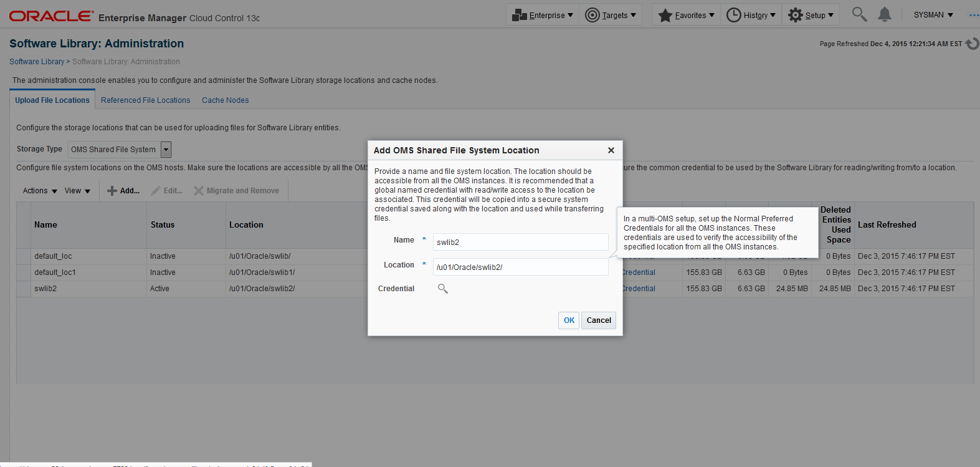Image resolution: width=980 pixels, height=467 pixels.
Task: Click the /u01/Oracle/swlib/ location cell
Action: click(x=260, y=256)
